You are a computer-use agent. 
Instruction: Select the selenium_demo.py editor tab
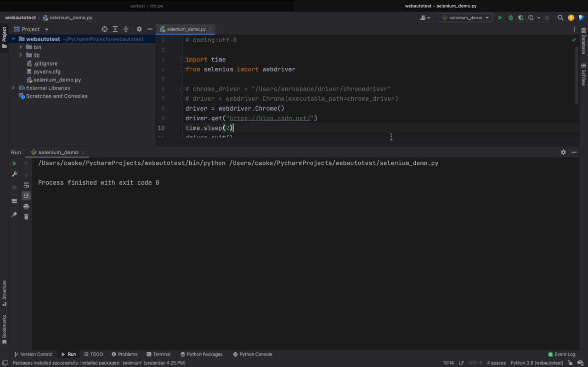(x=186, y=28)
